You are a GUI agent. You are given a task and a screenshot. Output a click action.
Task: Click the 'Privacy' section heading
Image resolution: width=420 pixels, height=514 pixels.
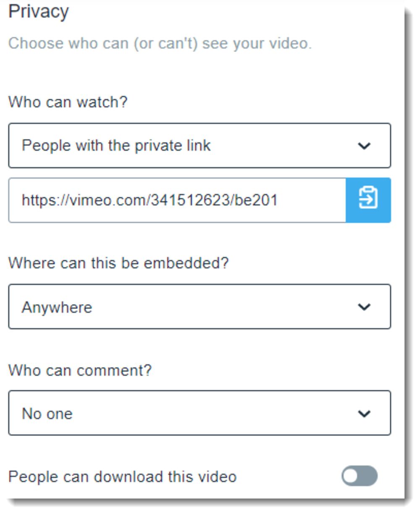[x=38, y=11]
